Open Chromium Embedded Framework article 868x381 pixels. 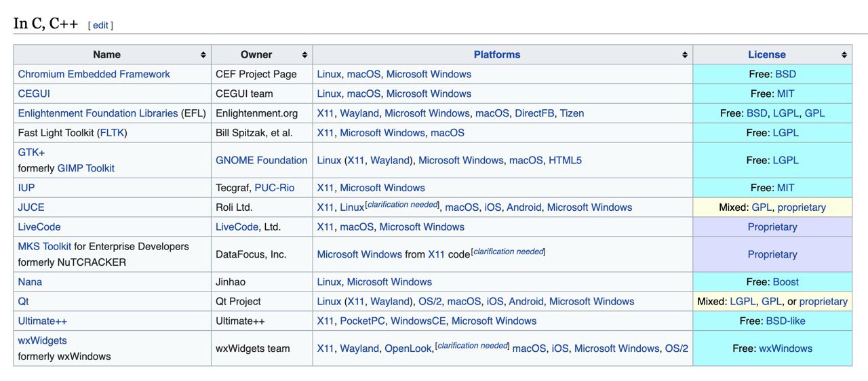coord(94,74)
